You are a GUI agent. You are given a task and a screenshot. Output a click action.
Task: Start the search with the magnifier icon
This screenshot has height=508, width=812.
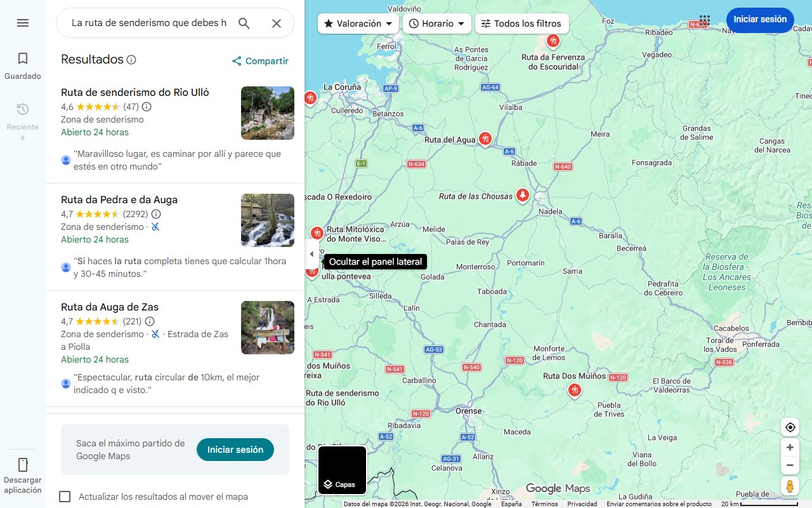coord(244,22)
